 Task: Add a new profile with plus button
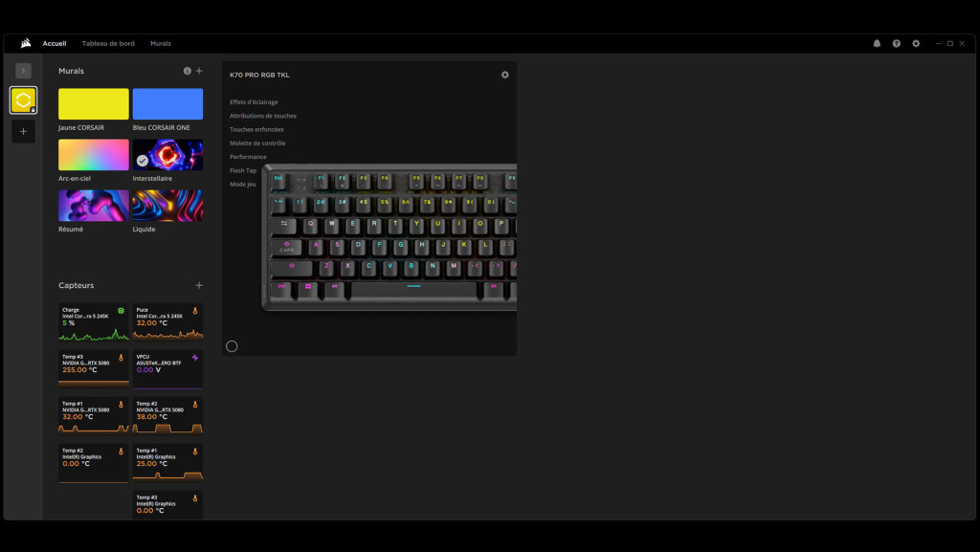click(x=23, y=131)
